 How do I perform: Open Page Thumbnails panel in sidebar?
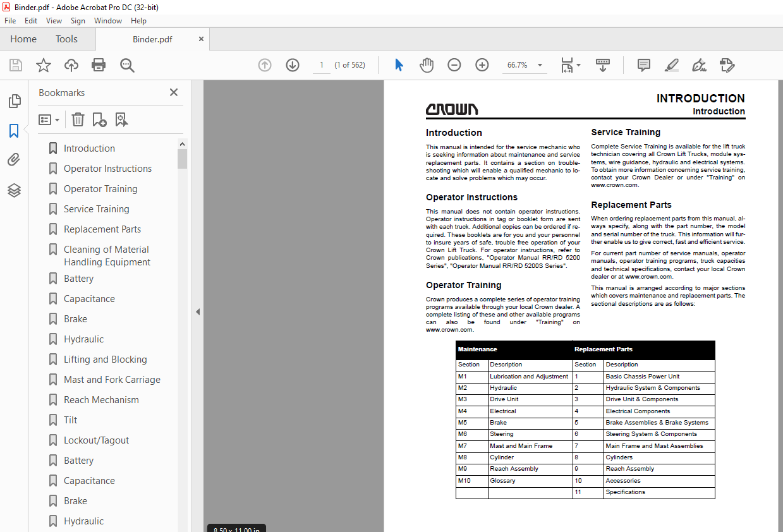14,101
